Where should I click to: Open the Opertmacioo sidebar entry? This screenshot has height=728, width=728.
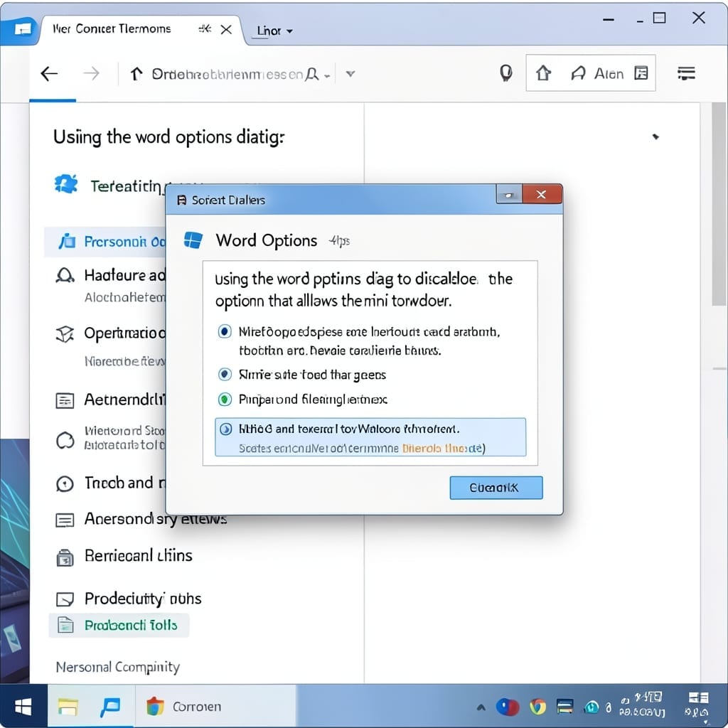tap(124, 333)
